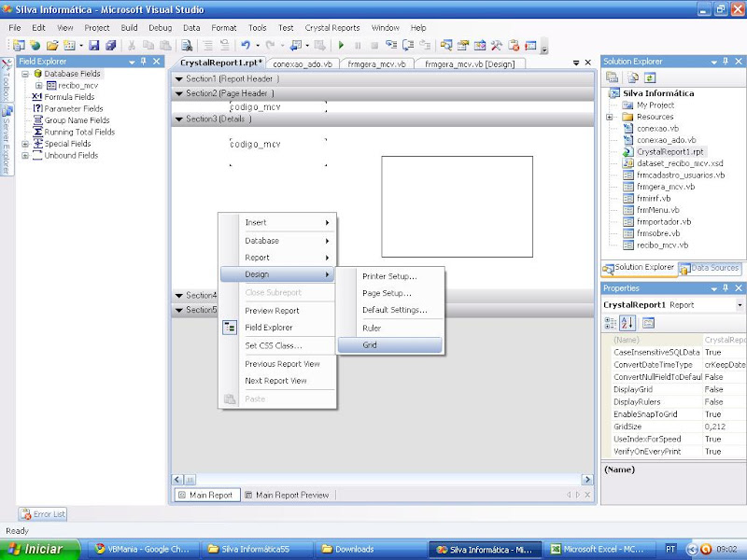Collapse Section3 Details triangle

179,119
